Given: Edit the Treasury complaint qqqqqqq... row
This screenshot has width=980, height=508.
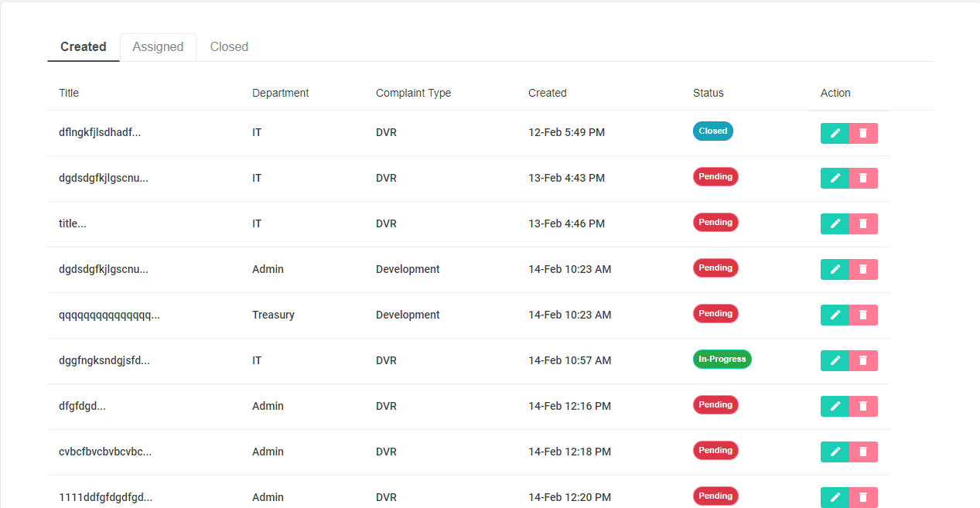Looking at the screenshot, I should (835, 315).
